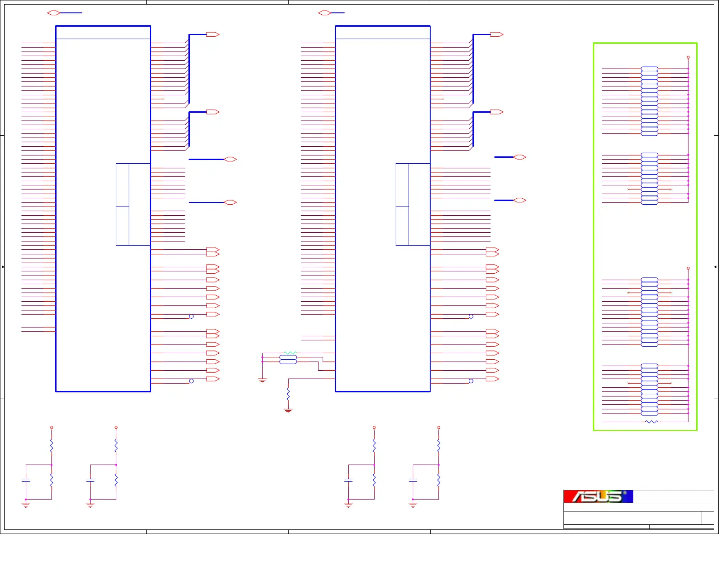
Task: Select the rightmost capacitor in the bottom row
Action: pos(413,480)
